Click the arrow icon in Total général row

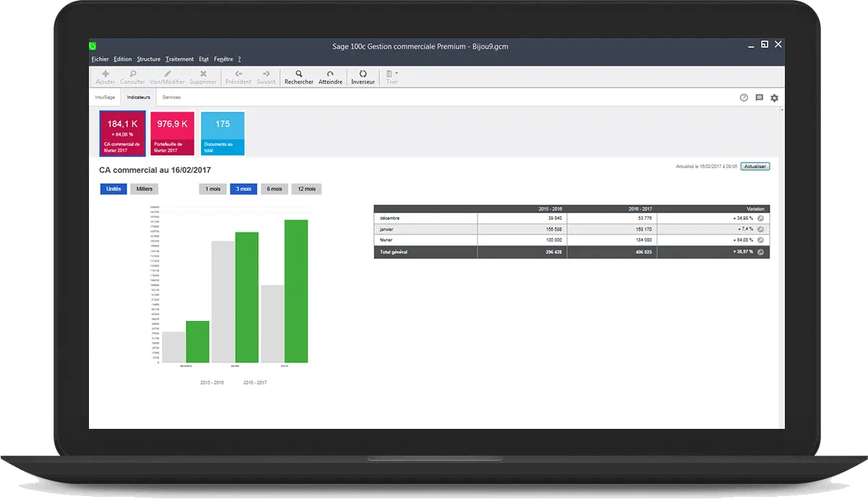click(x=761, y=252)
